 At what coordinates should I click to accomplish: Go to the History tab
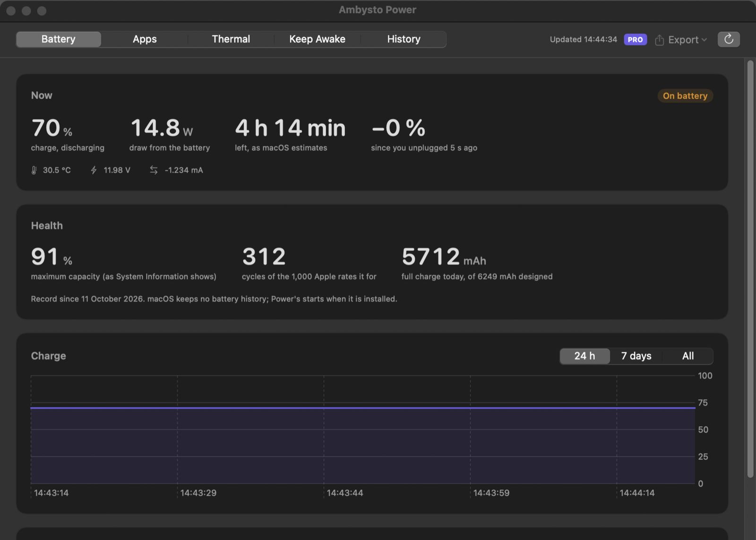click(404, 39)
